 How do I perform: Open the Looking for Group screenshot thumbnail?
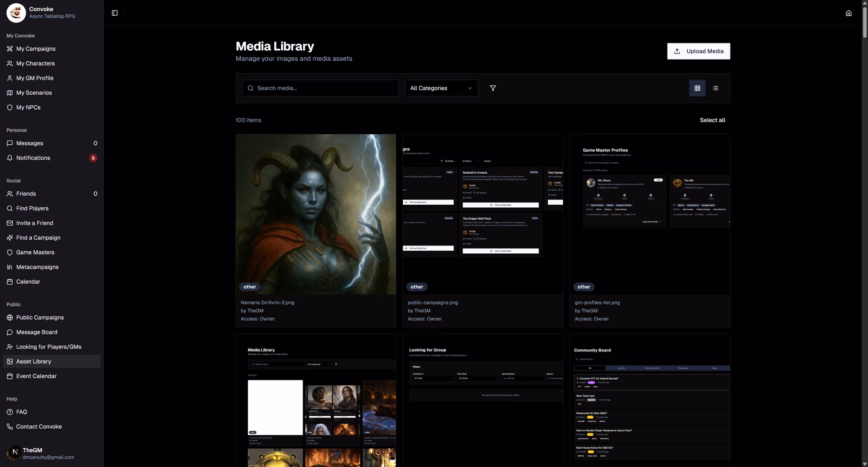click(483, 401)
